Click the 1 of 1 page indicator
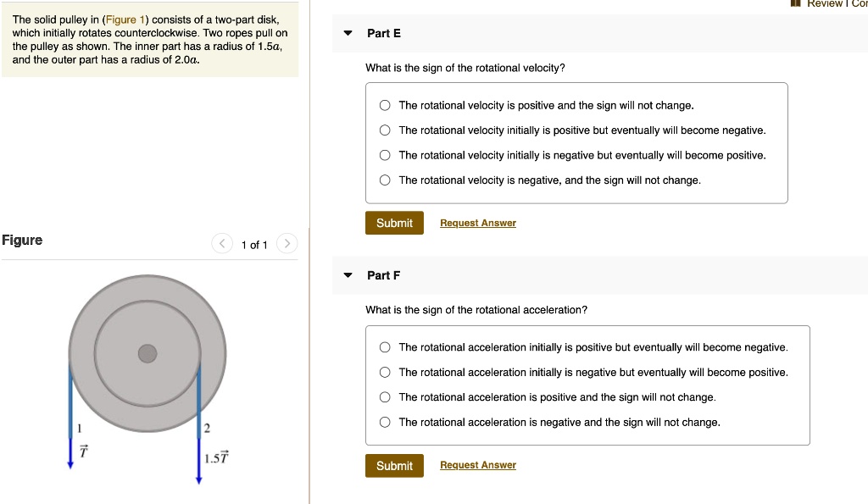868x504 pixels. tap(253, 244)
